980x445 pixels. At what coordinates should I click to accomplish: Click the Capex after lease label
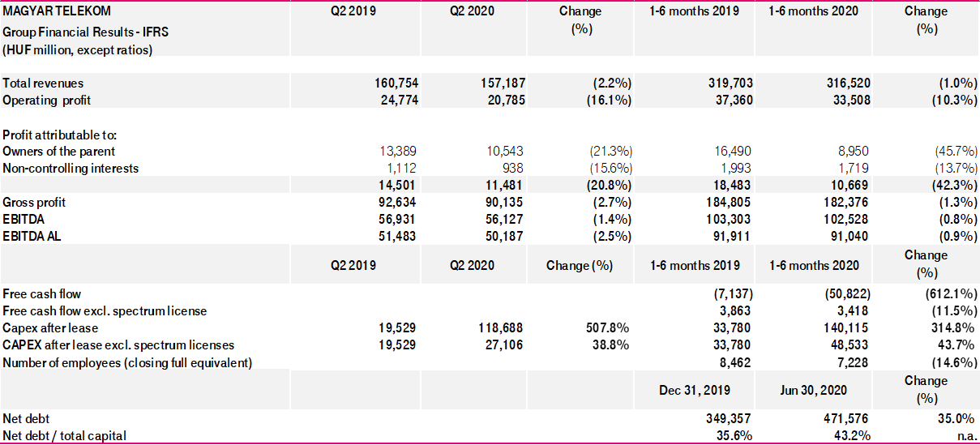click(x=50, y=327)
